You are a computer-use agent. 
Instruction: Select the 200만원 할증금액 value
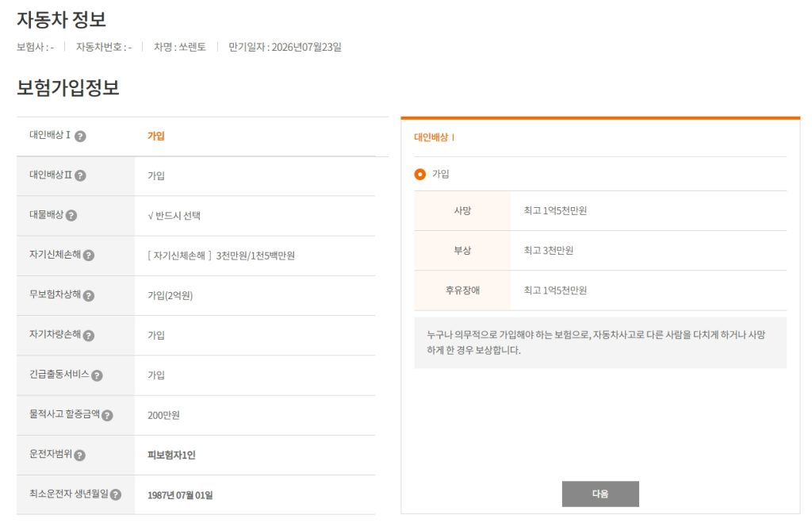click(x=163, y=415)
